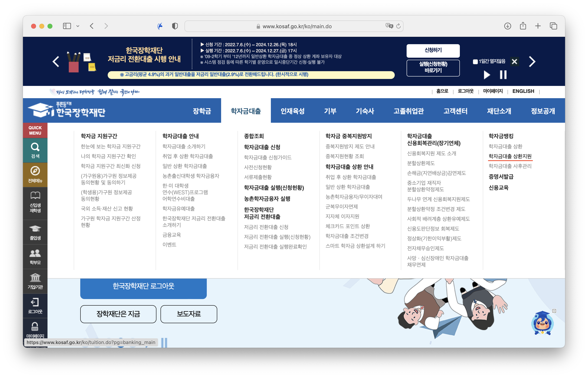Play the banner slideshow
This screenshot has width=588, height=378.
[487, 75]
